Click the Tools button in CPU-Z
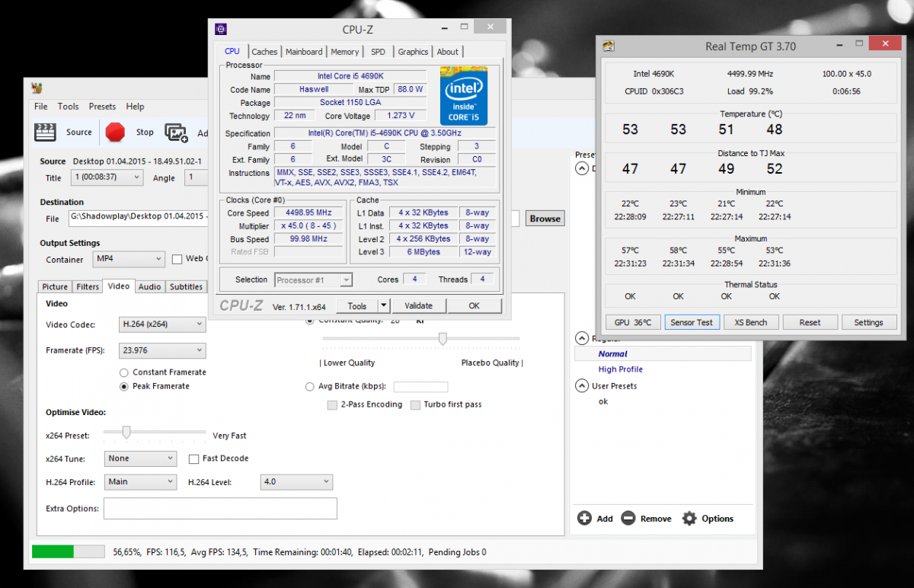 pyautogui.click(x=357, y=306)
